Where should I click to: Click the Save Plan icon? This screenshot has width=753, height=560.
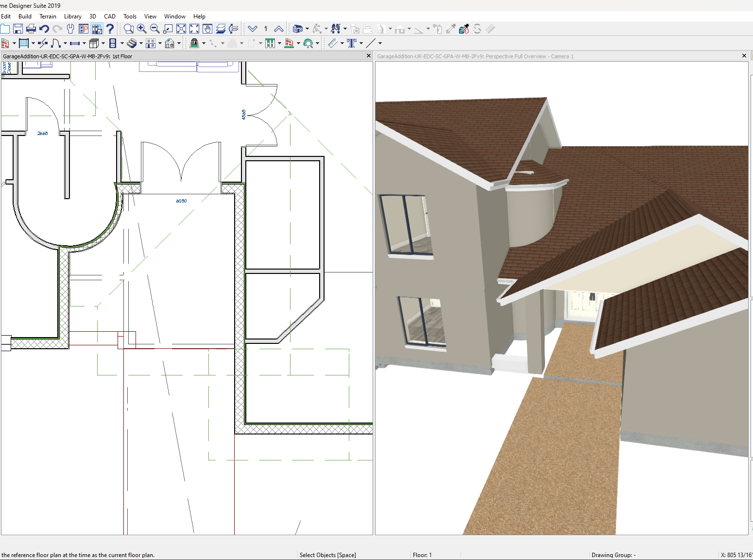18,29
